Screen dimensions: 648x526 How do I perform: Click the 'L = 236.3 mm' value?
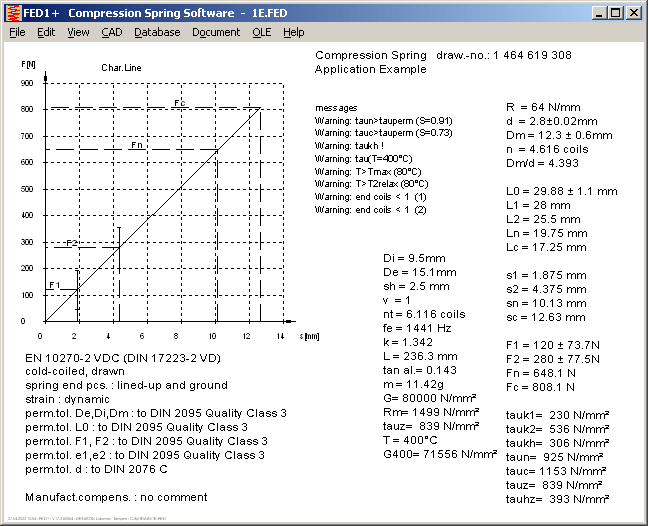pyautogui.click(x=420, y=357)
